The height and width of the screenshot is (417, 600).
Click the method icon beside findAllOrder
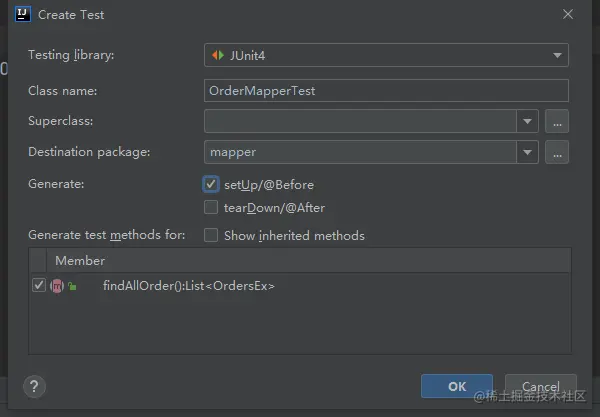[x=57, y=286]
